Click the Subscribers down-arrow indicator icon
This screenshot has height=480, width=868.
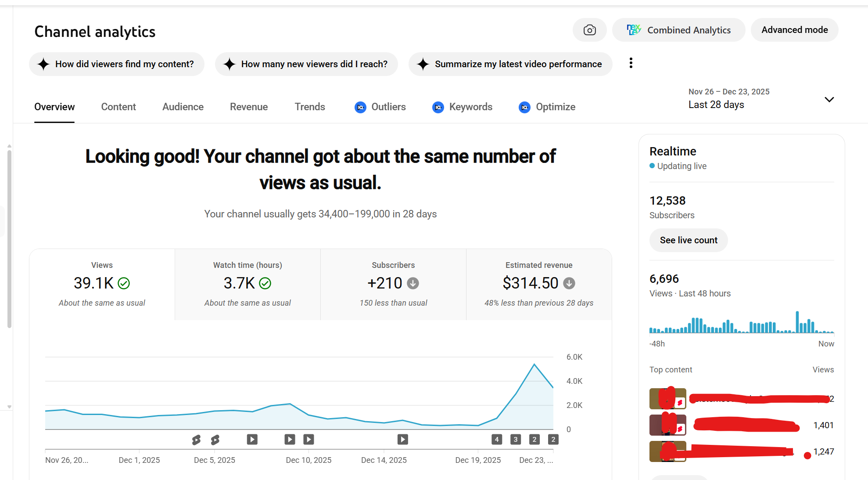(412, 283)
